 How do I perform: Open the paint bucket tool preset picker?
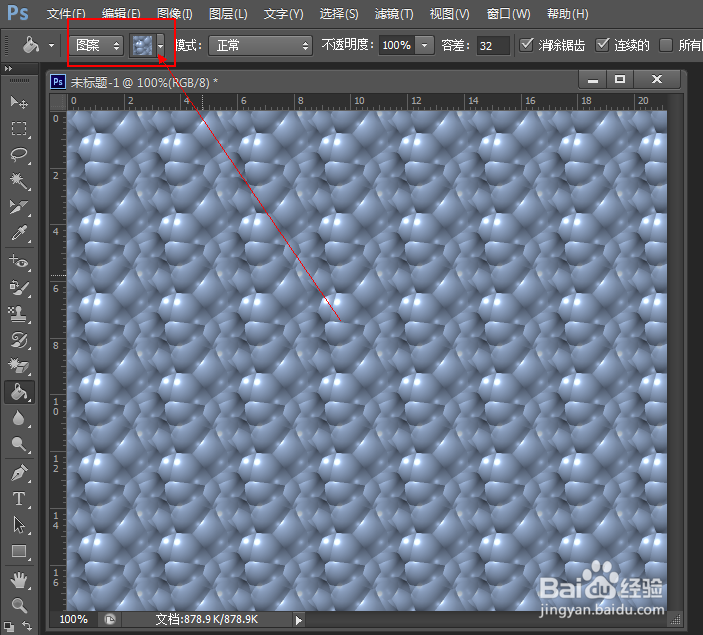[51, 45]
